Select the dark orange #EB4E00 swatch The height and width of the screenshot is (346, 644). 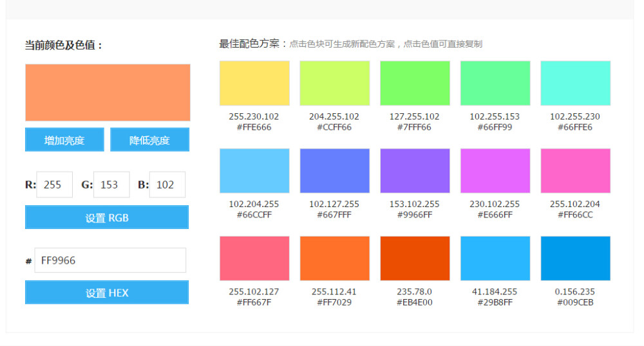tap(415, 259)
